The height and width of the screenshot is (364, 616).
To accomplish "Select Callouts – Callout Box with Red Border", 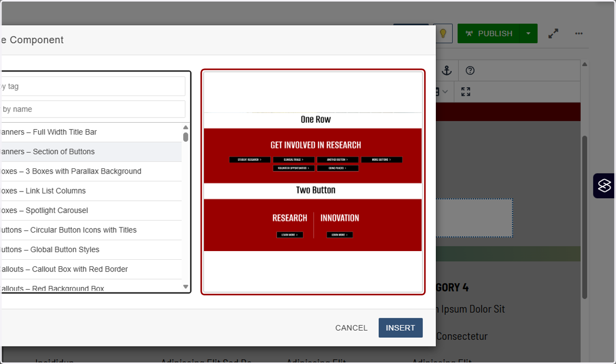I will coord(91,269).
